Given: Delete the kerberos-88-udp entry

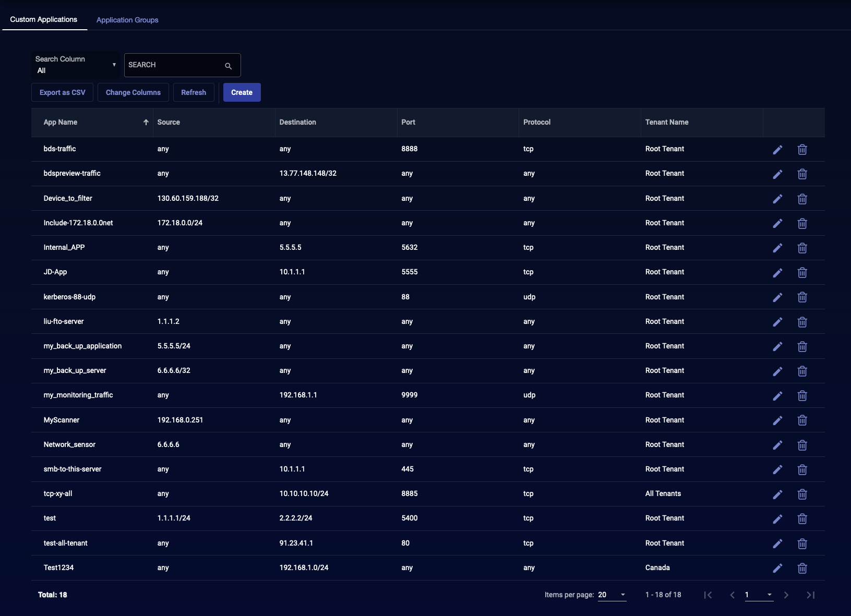Looking at the screenshot, I should tap(802, 297).
